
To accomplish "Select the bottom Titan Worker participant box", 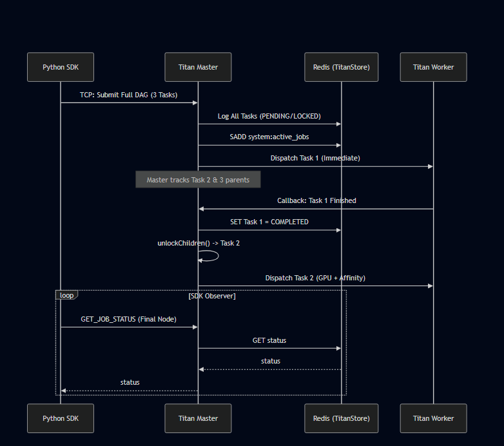I will click(x=433, y=418).
